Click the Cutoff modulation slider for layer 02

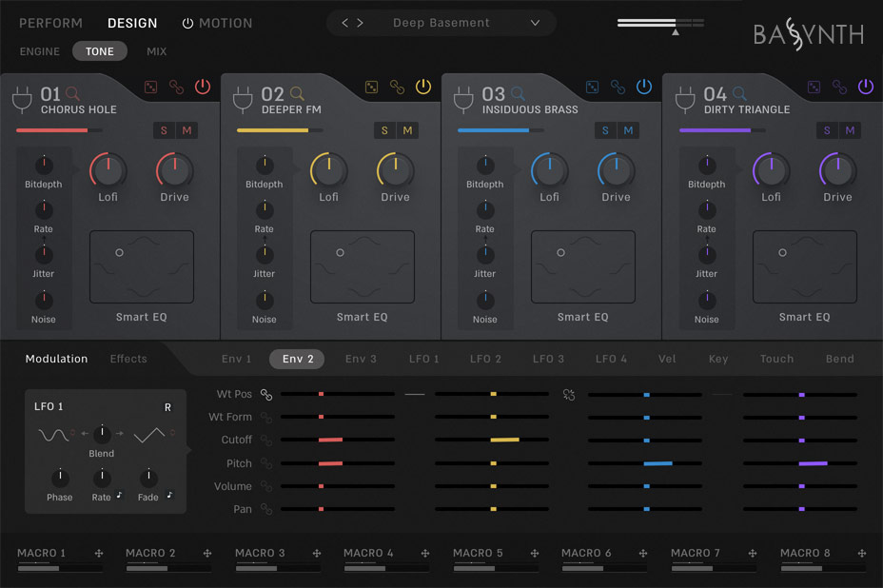492,441
